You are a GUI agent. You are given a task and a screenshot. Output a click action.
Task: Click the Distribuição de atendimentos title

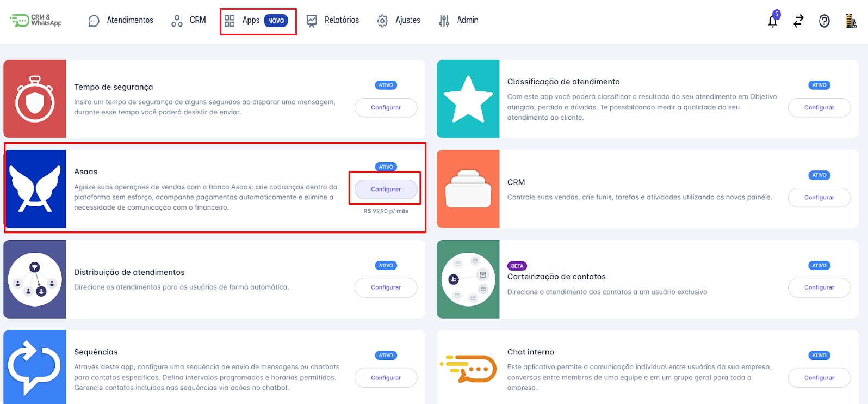129,272
